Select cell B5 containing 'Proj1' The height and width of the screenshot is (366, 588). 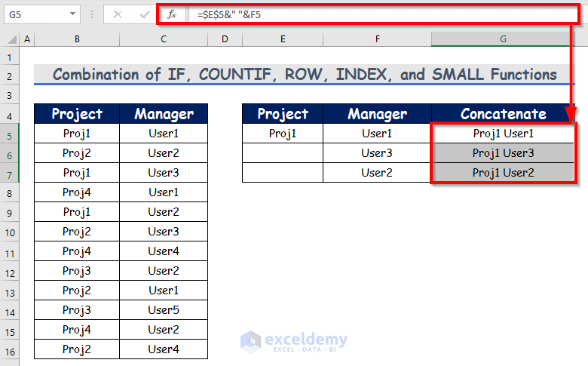pyautogui.click(x=77, y=134)
